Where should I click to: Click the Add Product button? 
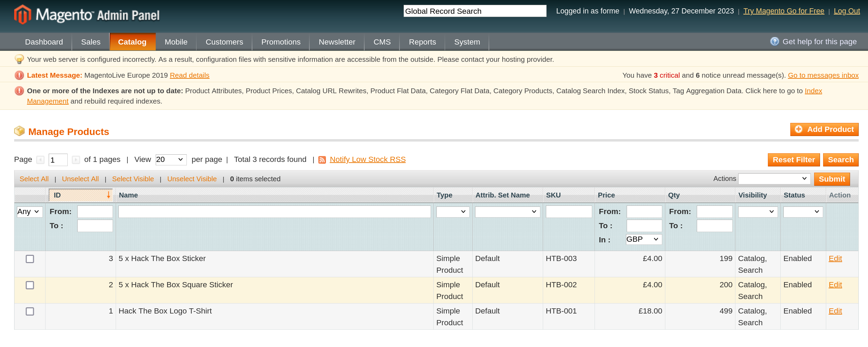(824, 129)
